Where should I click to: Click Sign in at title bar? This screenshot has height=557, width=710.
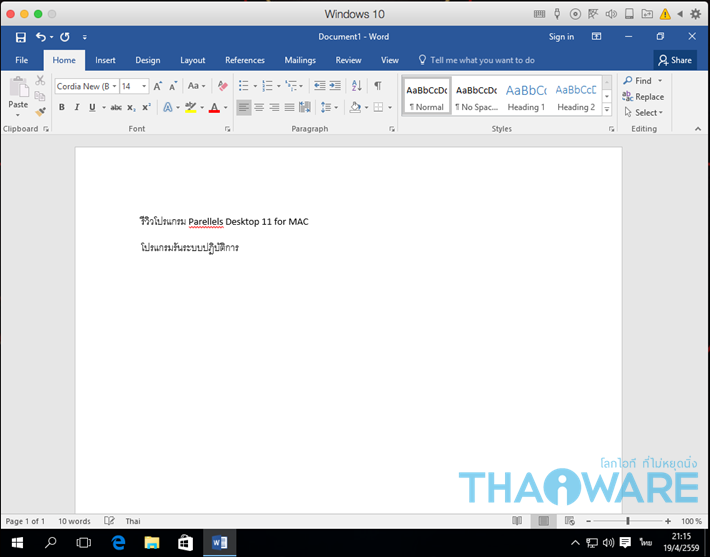(561, 37)
